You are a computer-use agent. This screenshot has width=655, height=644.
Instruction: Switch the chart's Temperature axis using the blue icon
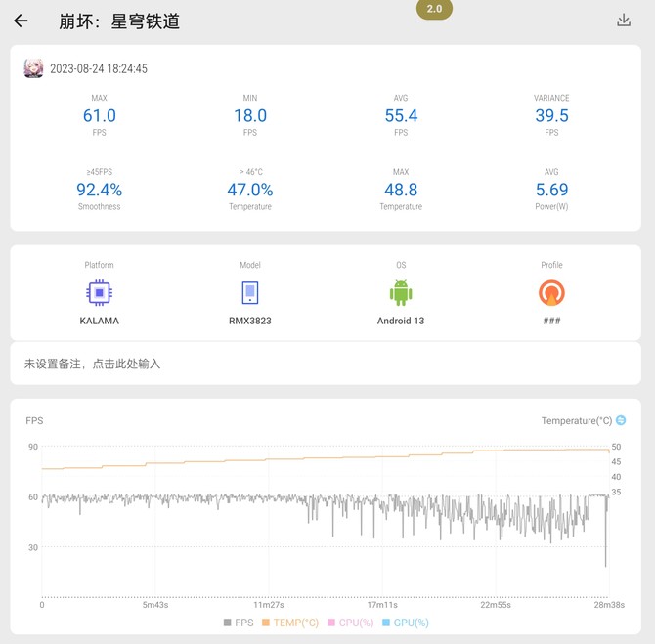[x=621, y=420]
